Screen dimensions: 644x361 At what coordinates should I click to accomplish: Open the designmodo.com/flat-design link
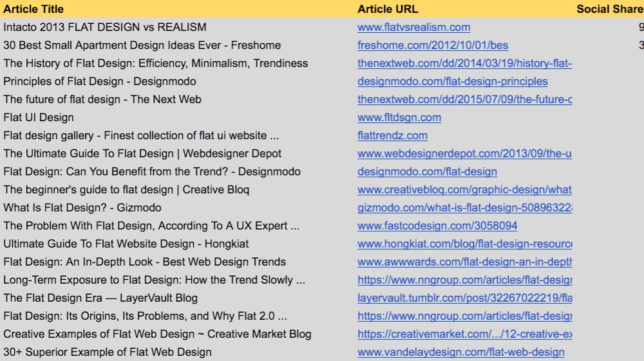427,172
